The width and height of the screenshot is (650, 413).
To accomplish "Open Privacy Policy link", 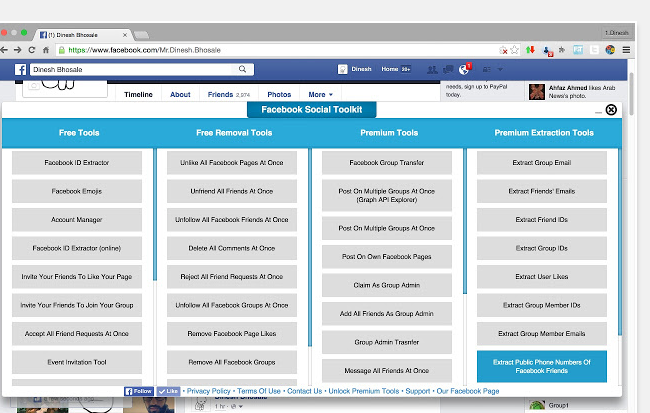I will click(x=209, y=391).
